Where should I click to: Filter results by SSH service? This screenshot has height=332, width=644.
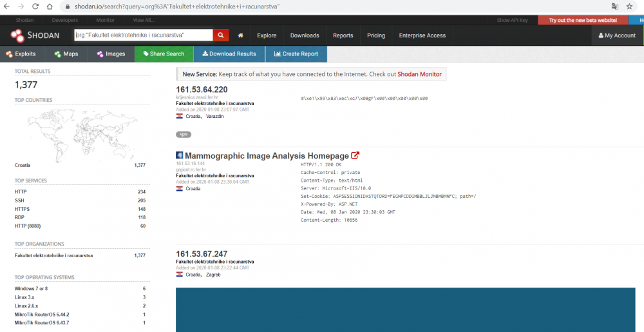(x=19, y=200)
